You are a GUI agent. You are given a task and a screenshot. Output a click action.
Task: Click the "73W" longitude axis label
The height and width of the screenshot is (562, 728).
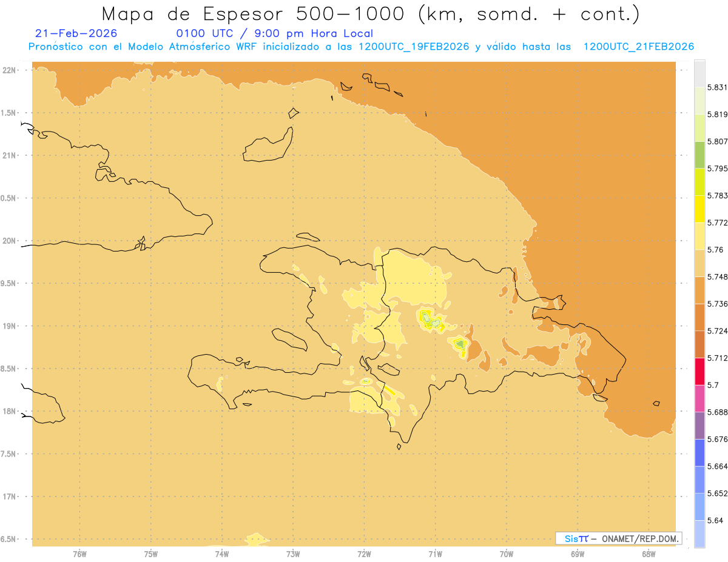point(293,554)
